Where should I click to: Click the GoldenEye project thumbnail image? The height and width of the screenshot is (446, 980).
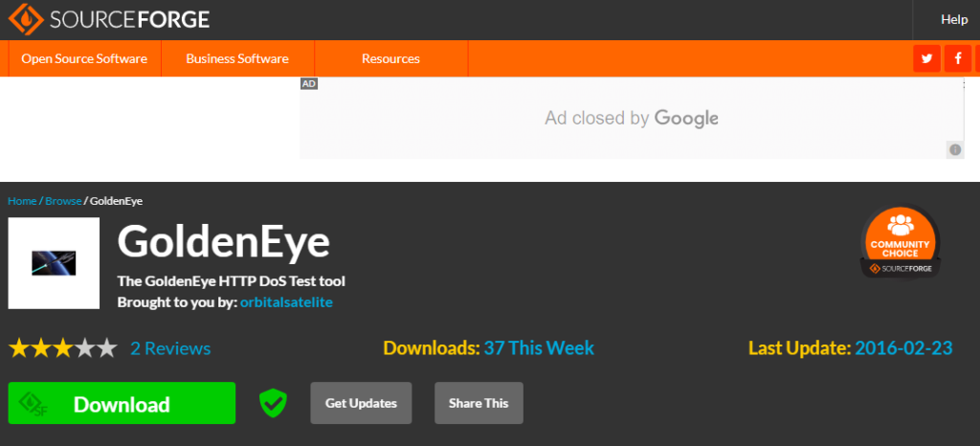54,263
